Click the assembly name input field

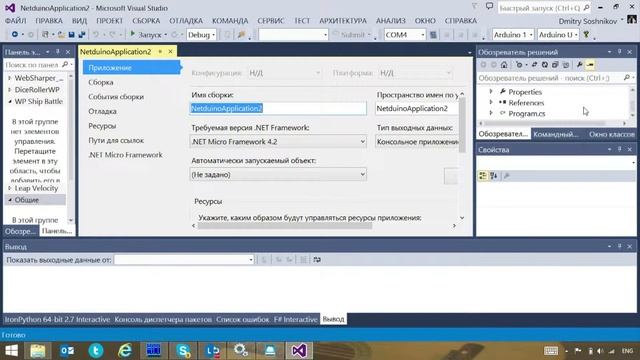(x=278, y=108)
